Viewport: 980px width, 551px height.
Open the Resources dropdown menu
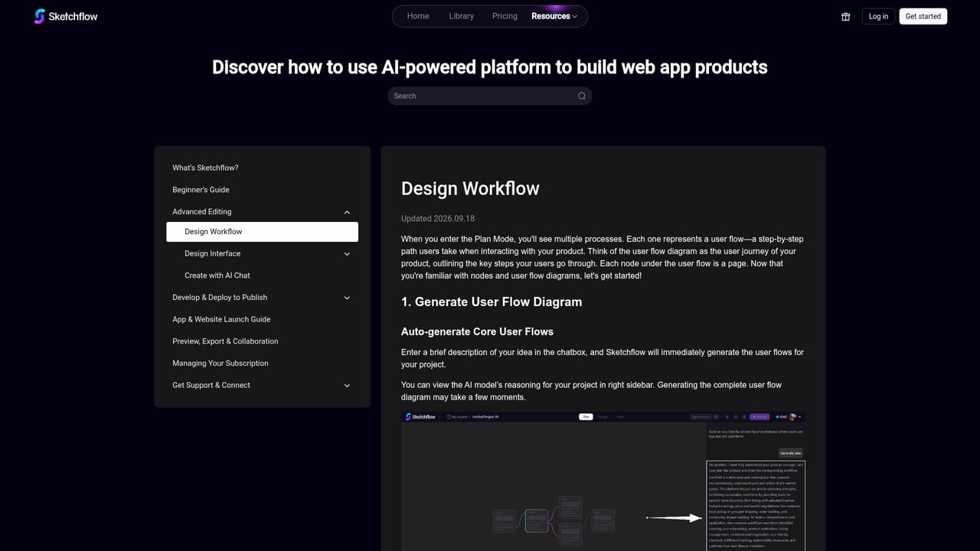(x=554, y=16)
